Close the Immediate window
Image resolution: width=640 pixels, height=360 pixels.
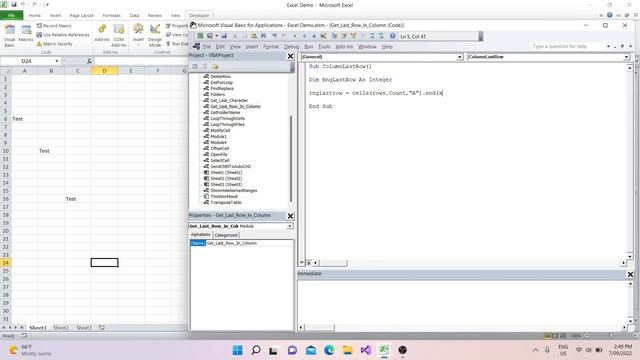630,274
